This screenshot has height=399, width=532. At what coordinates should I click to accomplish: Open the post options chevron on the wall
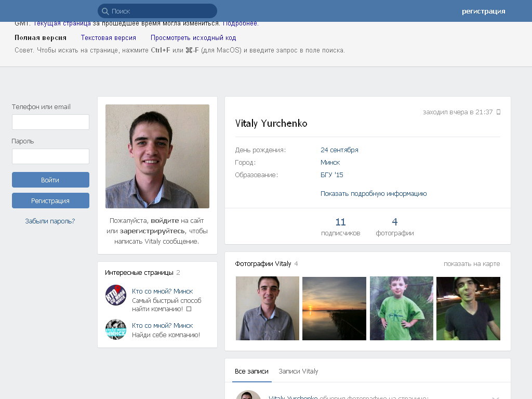(495, 397)
